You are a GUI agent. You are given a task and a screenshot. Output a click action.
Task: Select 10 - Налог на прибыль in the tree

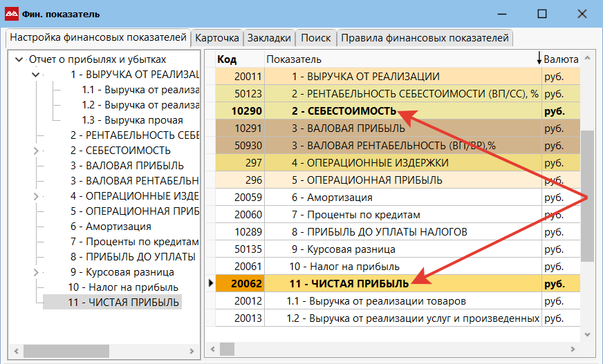[122, 287]
